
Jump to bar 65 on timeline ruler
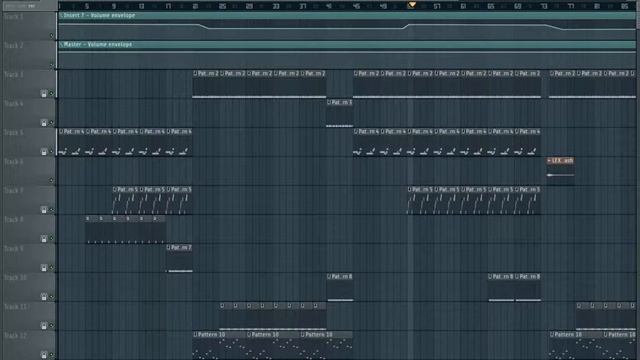click(x=491, y=6)
